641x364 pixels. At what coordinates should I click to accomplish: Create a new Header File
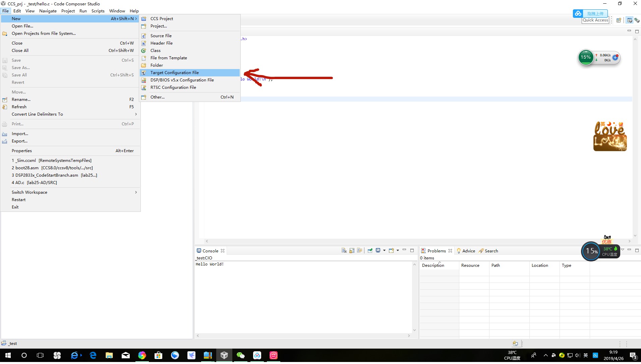tap(161, 43)
